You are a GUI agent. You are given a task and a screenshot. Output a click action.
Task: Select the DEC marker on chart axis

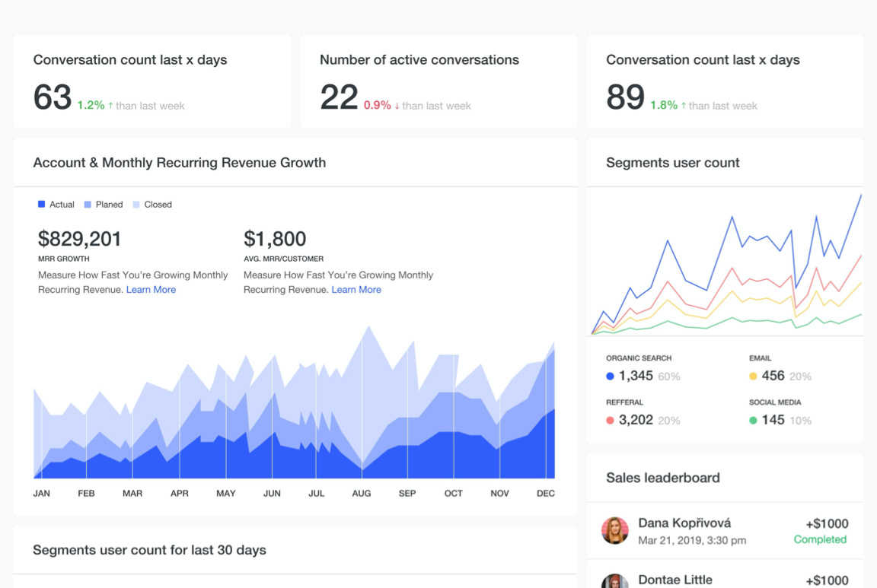pyautogui.click(x=545, y=494)
